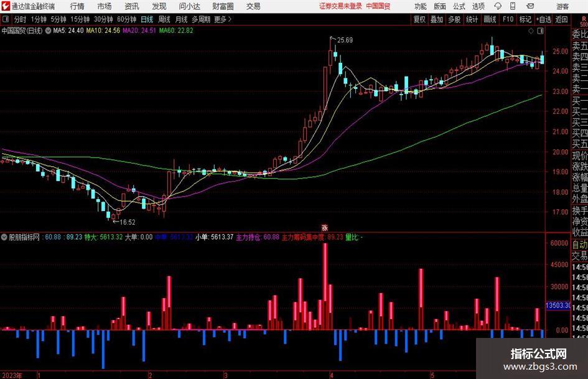Screen dimensions: 588x379
Task: Open the 交易 menu
Action: [253, 6]
